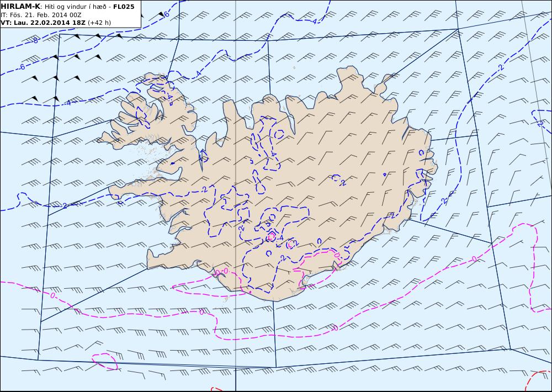552x392 pixels.
Task: Select the 'Hiti og vindur í hæð' caption
Action: pyautogui.click(x=75, y=7)
